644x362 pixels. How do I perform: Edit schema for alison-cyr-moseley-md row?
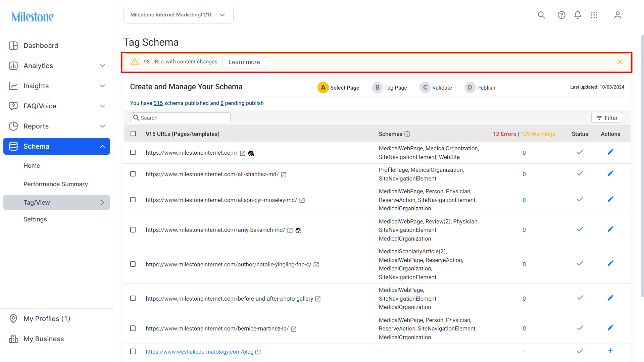pyautogui.click(x=610, y=199)
